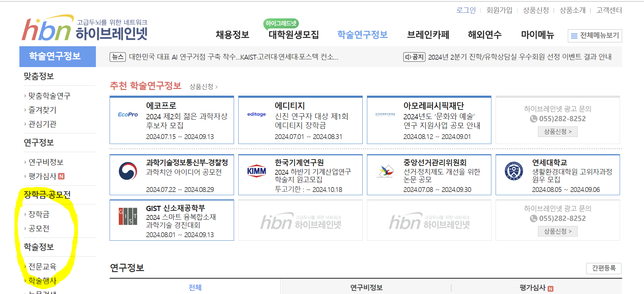The image size is (644, 294).
Task: Open 마이메뉴 in navigation
Action: pos(538,35)
